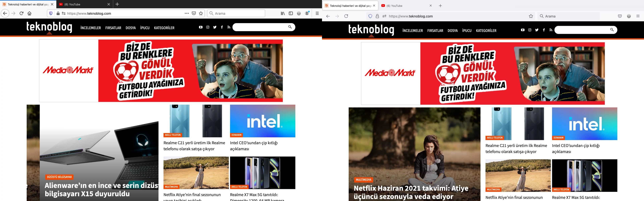
Task: Click AKILLI TELEFON tag on Realme C21 in right page
Action: click(495, 138)
